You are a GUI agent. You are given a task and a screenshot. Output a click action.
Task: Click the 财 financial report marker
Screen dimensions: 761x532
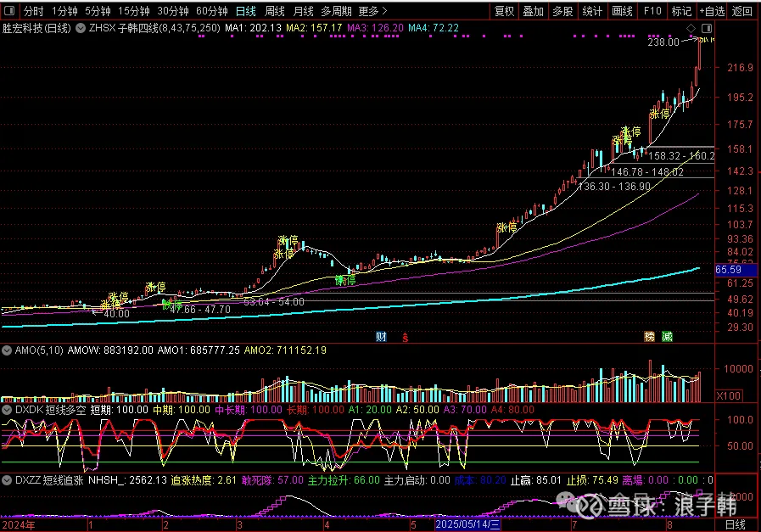381,336
